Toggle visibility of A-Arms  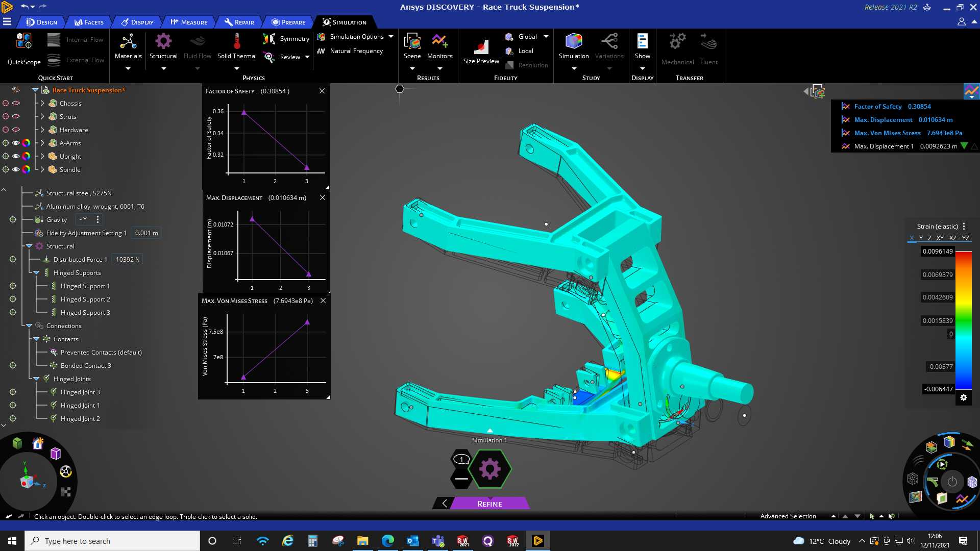[x=16, y=143]
